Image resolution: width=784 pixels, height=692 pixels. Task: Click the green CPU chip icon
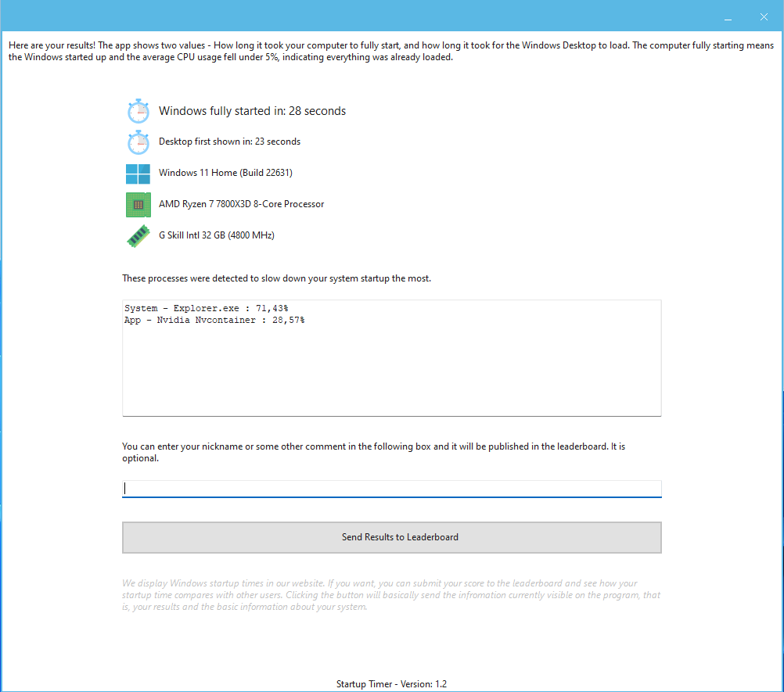pos(138,205)
